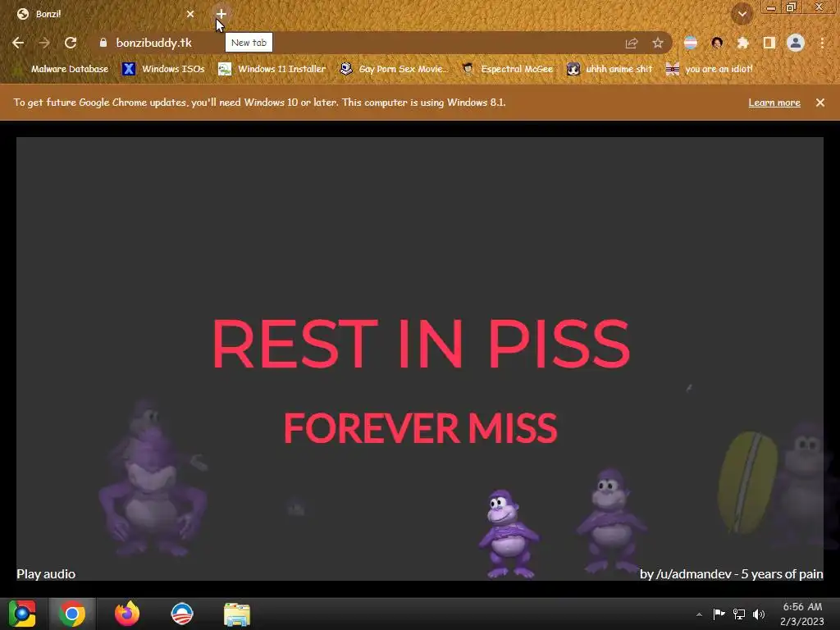Open the uhhh anime bookmark
Viewport: 840px width, 630px height.
pyautogui.click(x=609, y=69)
